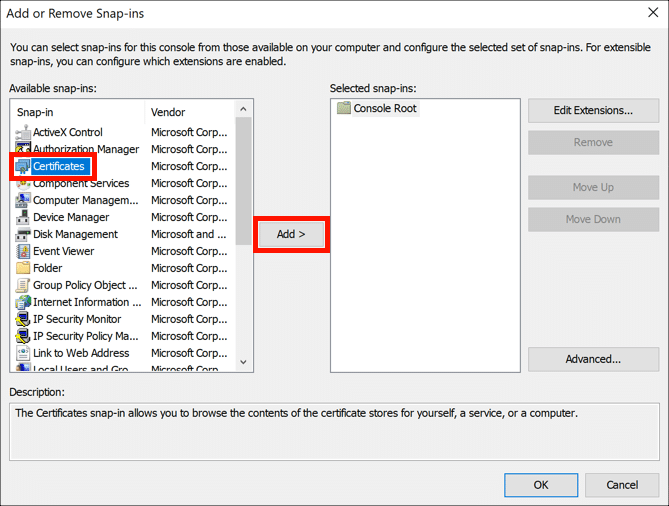669x506 pixels.
Task: Select Computer Management snap-in entry
Action: 85,200
